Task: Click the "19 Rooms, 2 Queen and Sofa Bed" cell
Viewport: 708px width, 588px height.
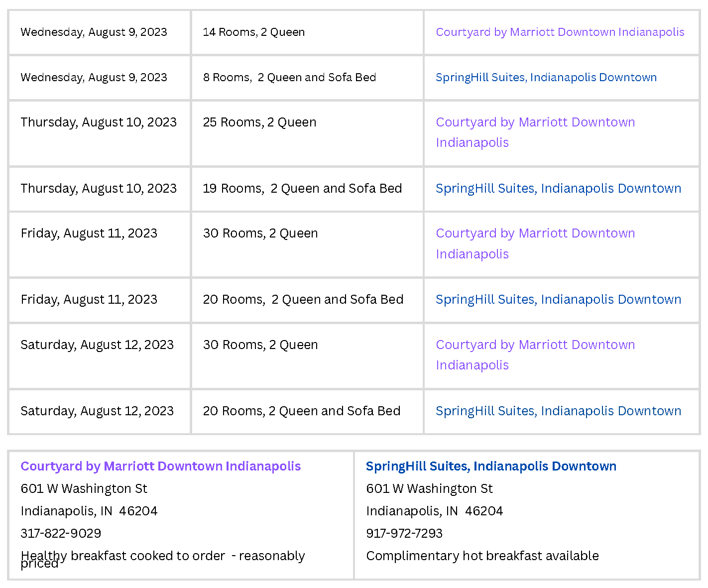Action: pos(302,189)
